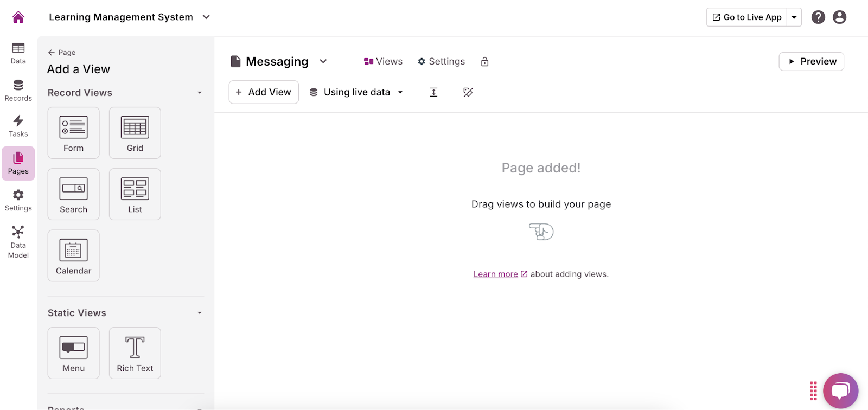Open the Data Model sidebar item
Image resolution: width=868 pixels, height=410 pixels.
click(x=18, y=242)
